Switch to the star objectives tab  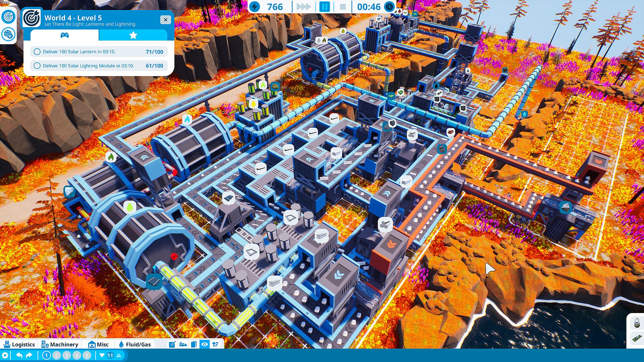(133, 35)
